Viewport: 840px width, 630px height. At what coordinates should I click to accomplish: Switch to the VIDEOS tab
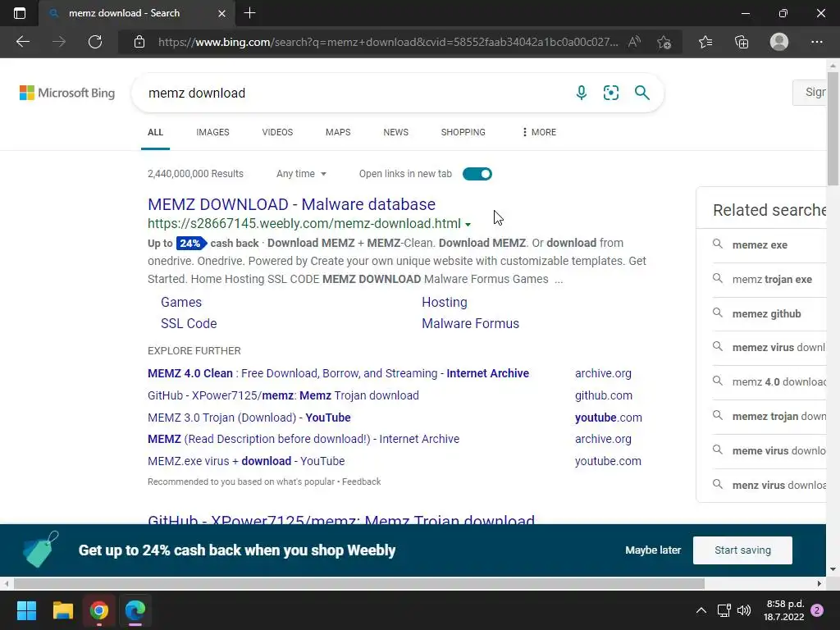coord(277,132)
